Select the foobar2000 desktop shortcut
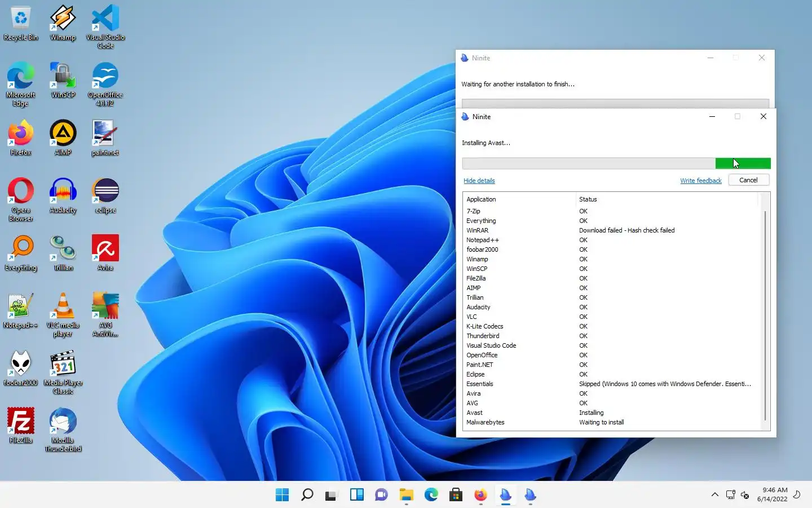812x508 pixels. tap(21, 369)
